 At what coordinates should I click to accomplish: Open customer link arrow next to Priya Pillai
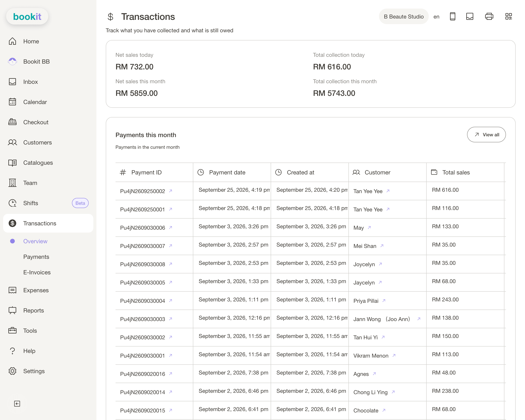click(x=384, y=300)
